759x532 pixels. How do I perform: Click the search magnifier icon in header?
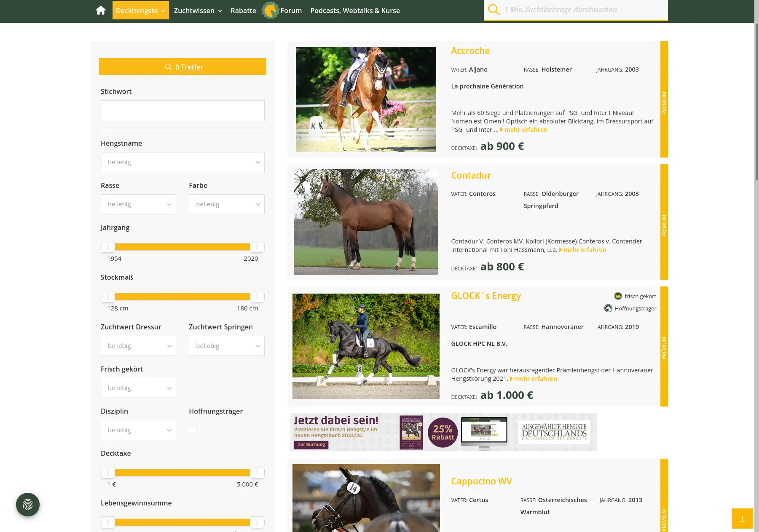coord(493,10)
